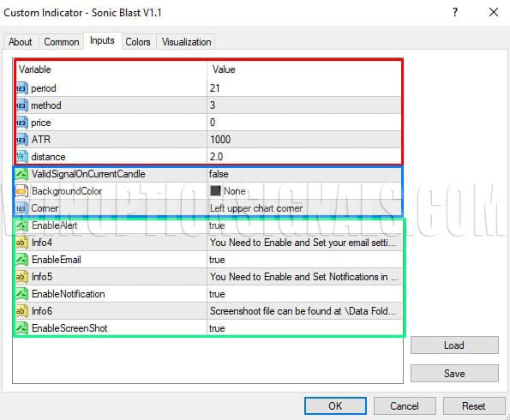Change the EnableScreenShot value 'true'

pos(217,328)
